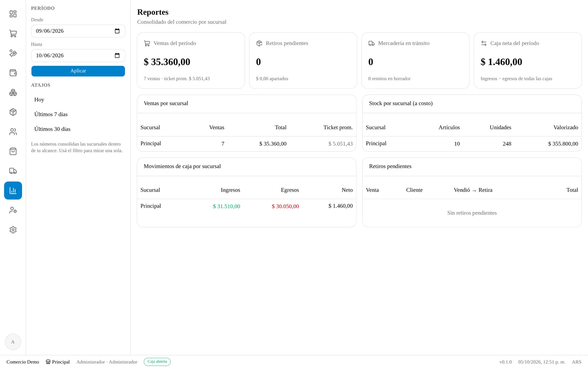Click the green ingresos value $ 31.510,00
Viewport: 588px width, 368px height.
[x=226, y=206]
